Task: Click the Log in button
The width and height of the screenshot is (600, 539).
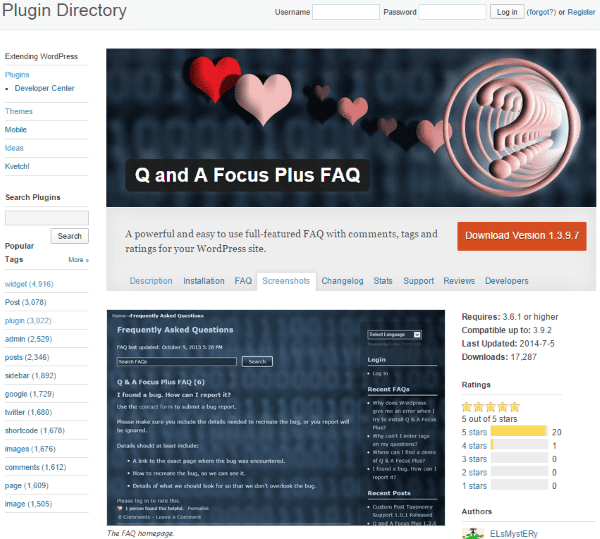Action: (507, 12)
